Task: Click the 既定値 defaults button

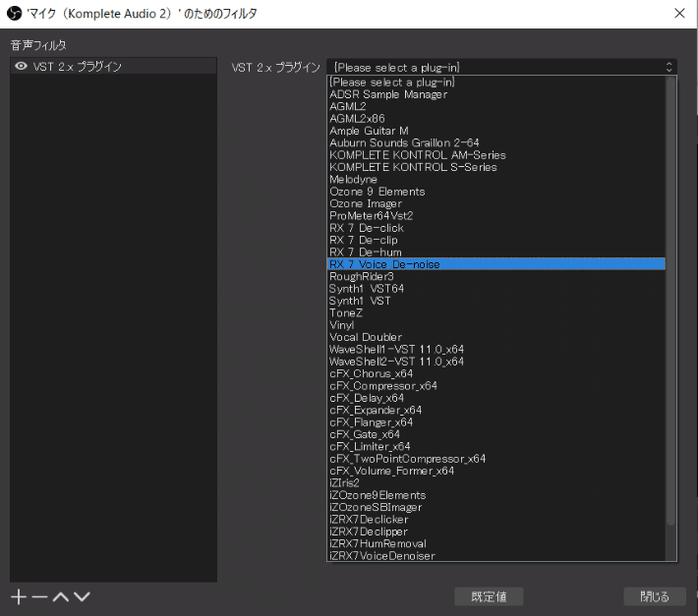Action: click(489, 596)
